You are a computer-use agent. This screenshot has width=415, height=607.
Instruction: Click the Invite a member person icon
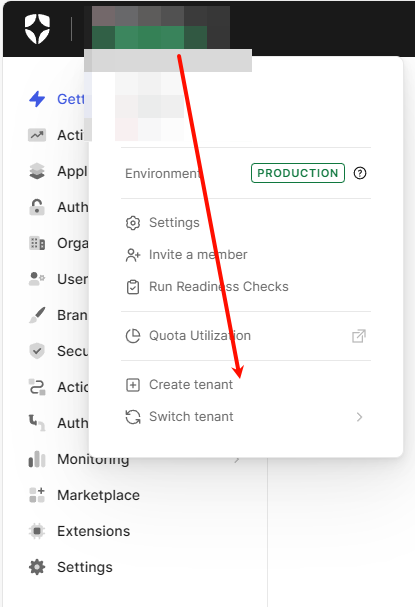point(133,255)
